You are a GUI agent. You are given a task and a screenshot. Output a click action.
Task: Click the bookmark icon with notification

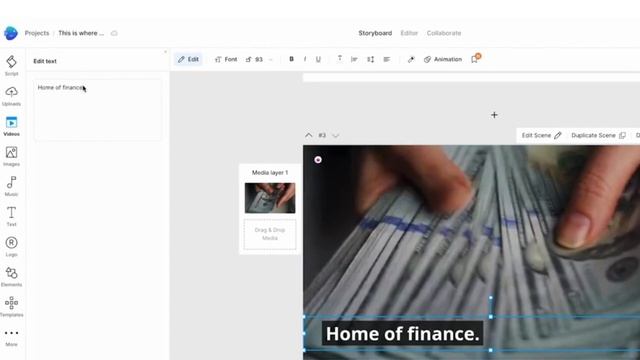pos(475,59)
